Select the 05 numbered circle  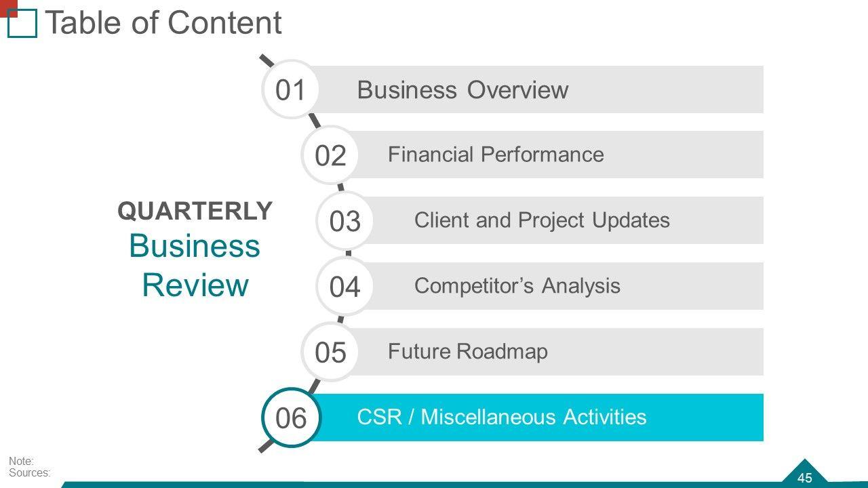pos(330,353)
